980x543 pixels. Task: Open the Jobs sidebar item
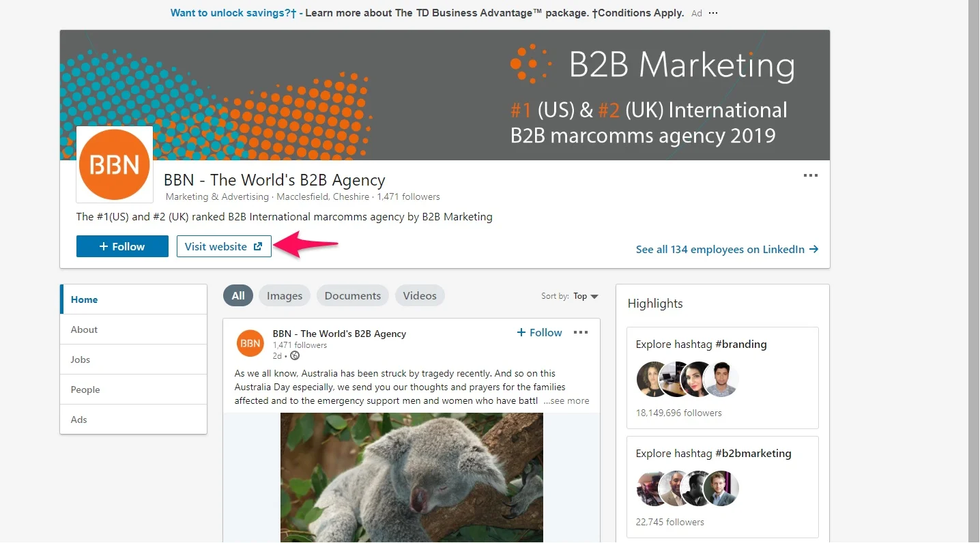click(x=134, y=359)
